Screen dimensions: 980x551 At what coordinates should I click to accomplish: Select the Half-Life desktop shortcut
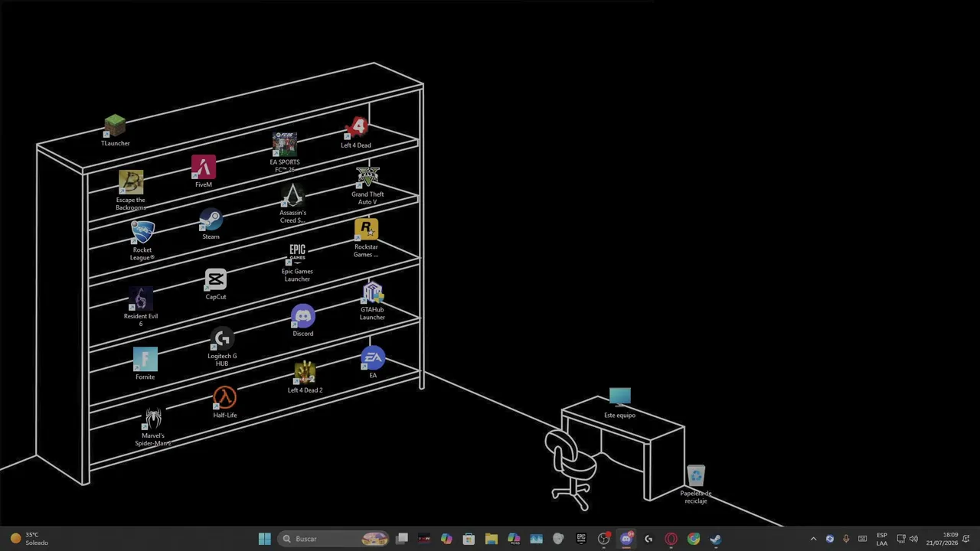tap(225, 403)
